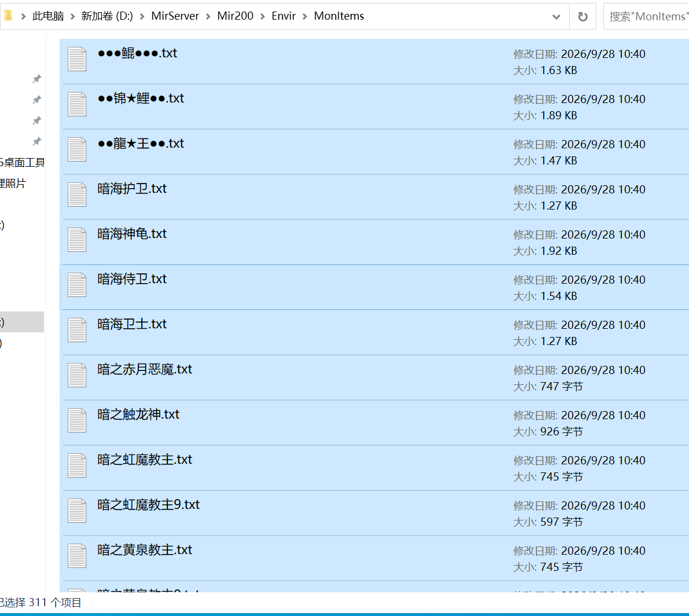Screen dimensions: 689x616
Task: Click the file icon of ●●龍★王●●.txt
Action: coord(77,149)
